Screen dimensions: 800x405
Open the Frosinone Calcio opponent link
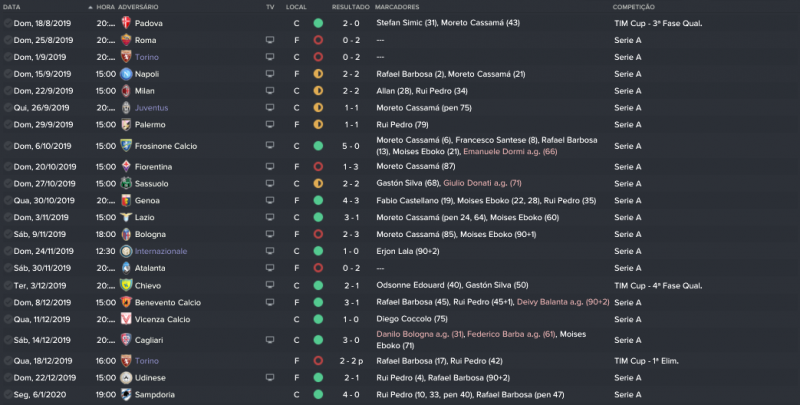tap(171, 145)
